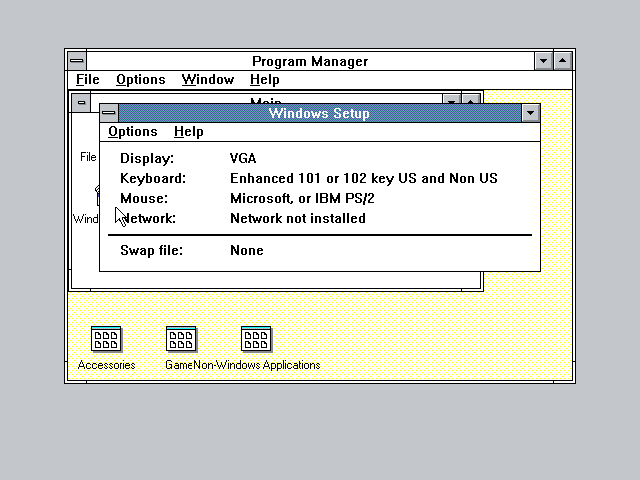Open Program Manager's Window menu
The image size is (640, 480).
click(208, 80)
